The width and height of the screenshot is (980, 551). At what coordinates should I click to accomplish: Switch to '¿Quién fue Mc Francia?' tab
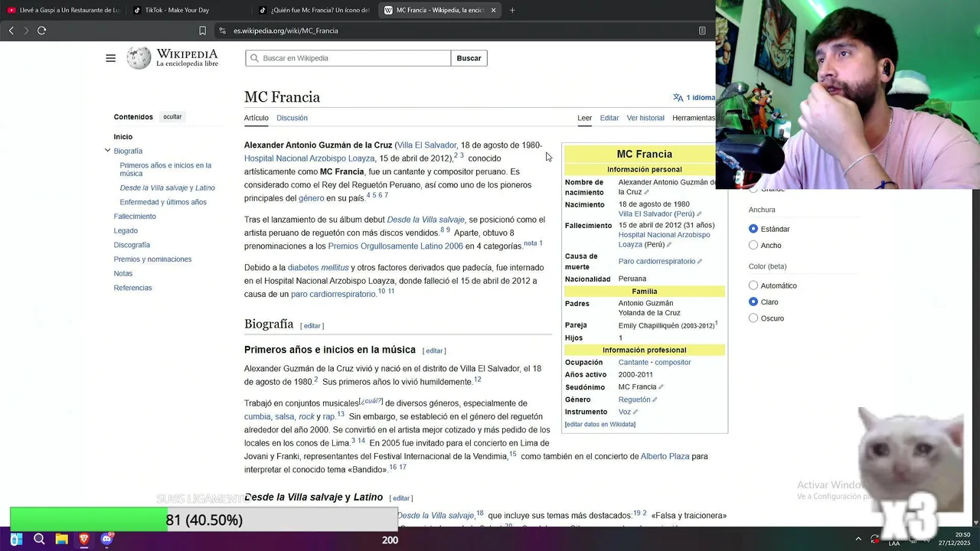pos(314,10)
